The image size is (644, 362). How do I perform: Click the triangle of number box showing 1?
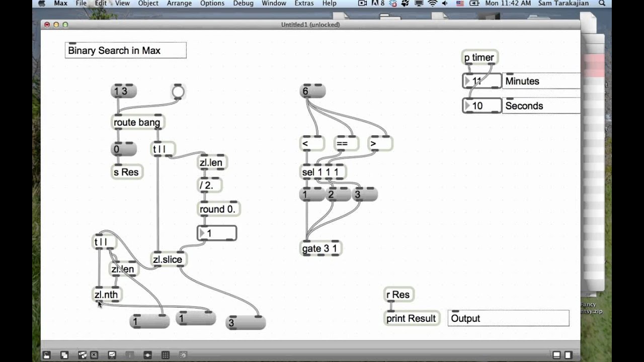202,233
